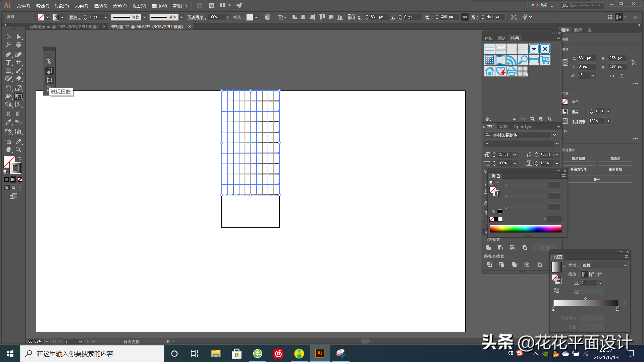Open zoom level dropdown at bottom left
The width and height of the screenshot is (644, 362).
(x=47, y=341)
